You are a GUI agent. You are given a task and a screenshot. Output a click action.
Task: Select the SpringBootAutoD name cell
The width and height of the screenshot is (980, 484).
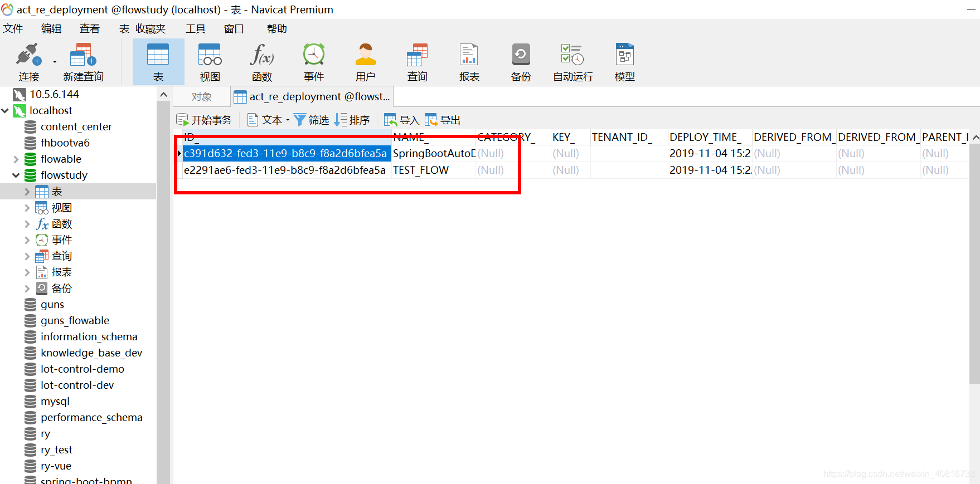point(434,153)
